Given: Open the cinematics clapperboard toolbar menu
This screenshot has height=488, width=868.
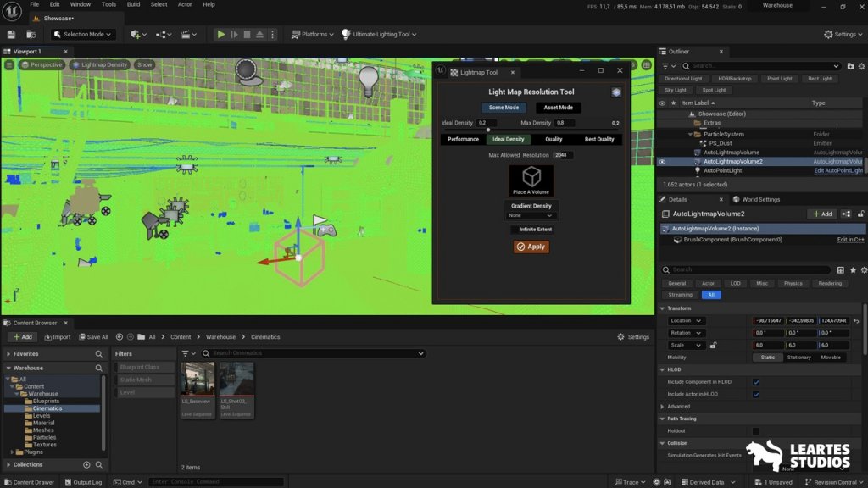Looking at the screenshot, I should tap(188, 34).
